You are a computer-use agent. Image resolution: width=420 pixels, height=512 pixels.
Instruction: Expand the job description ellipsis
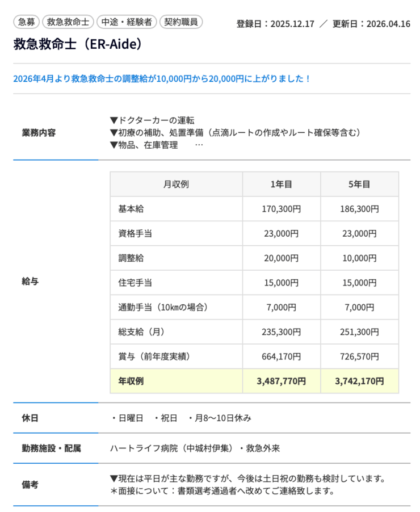[199, 145]
